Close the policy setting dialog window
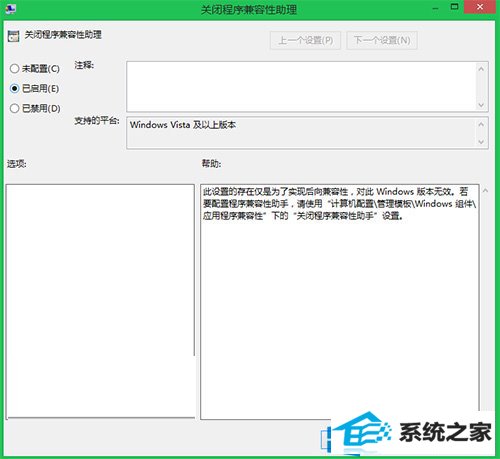The image size is (500, 459). coord(480,7)
